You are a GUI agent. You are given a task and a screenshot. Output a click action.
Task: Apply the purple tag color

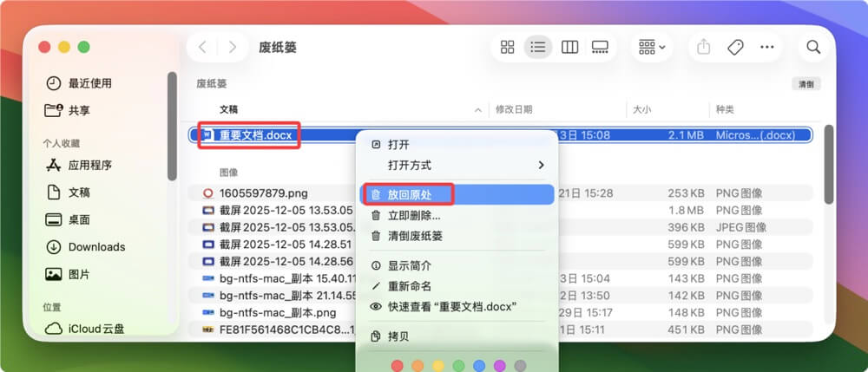(x=499, y=365)
